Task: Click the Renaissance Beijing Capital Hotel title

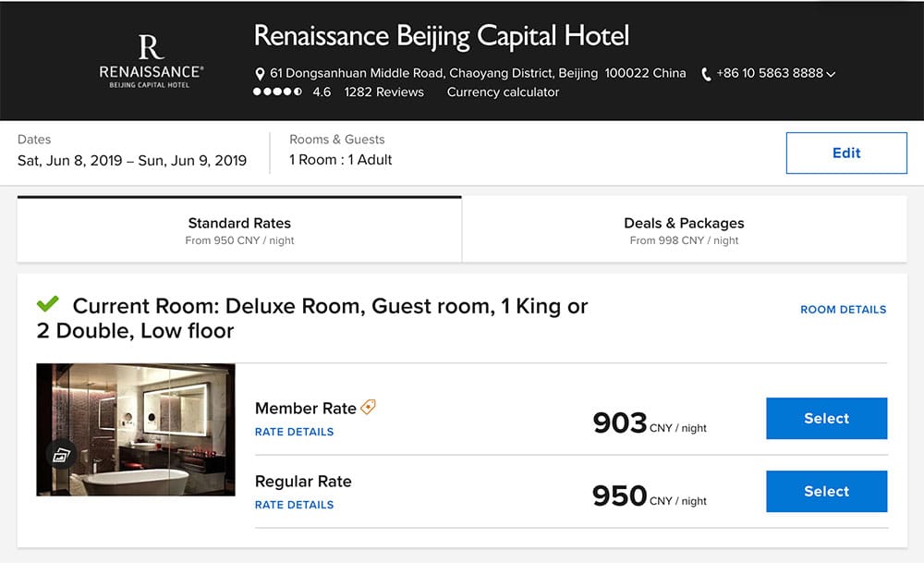Action: (x=441, y=36)
